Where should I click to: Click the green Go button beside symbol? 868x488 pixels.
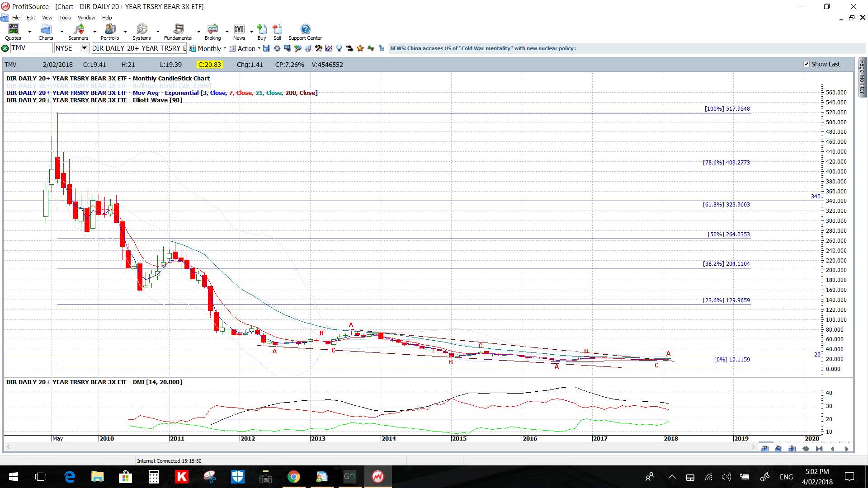click(x=5, y=48)
